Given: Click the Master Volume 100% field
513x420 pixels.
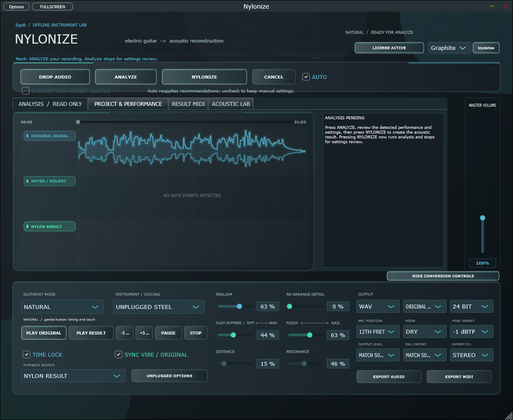Looking at the screenshot, I should tap(482, 263).
